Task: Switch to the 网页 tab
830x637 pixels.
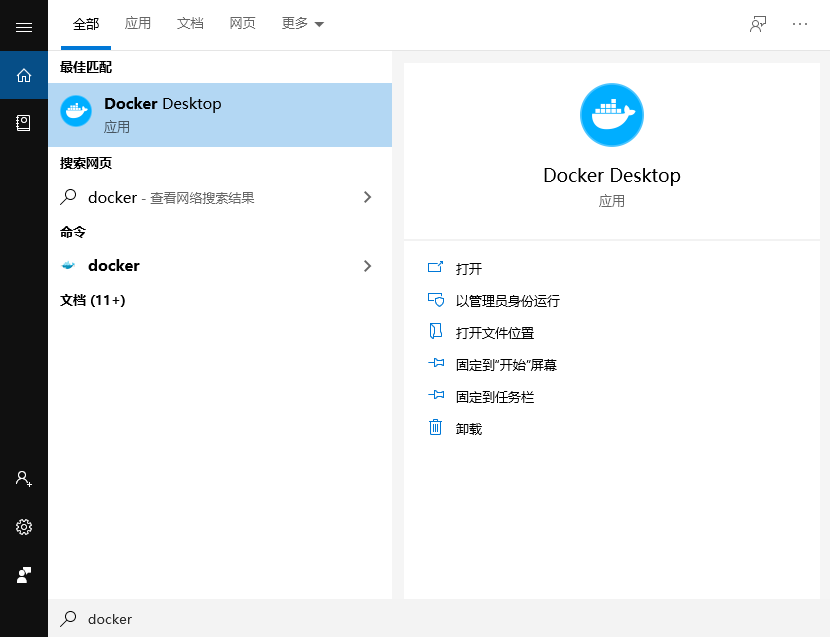Action: (x=242, y=22)
